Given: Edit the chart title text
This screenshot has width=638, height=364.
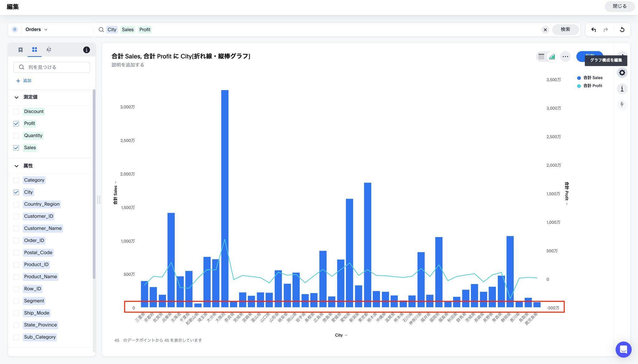Looking at the screenshot, I should pyautogui.click(x=181, y=56).
